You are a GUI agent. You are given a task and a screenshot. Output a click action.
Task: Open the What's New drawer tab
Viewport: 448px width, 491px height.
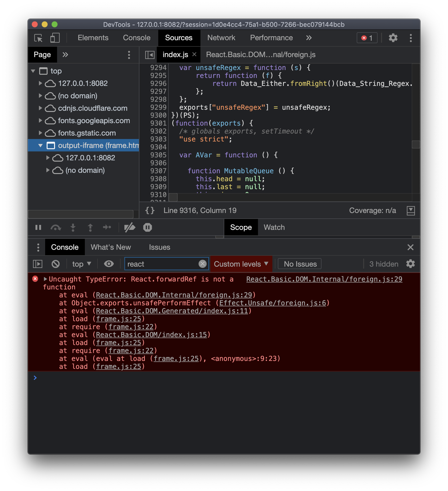pos(111,247)
